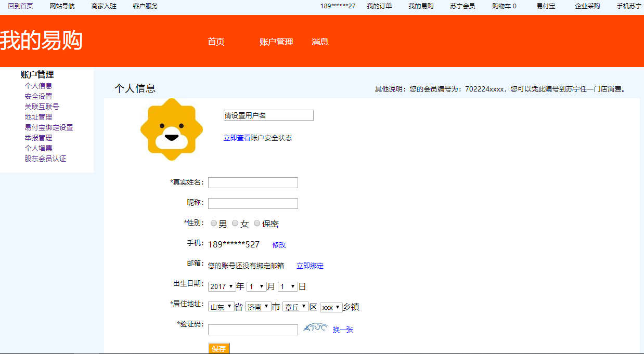The image size is (644, 354).
Task: Select the 男 gender radio button
Action: tap(214, 223)
